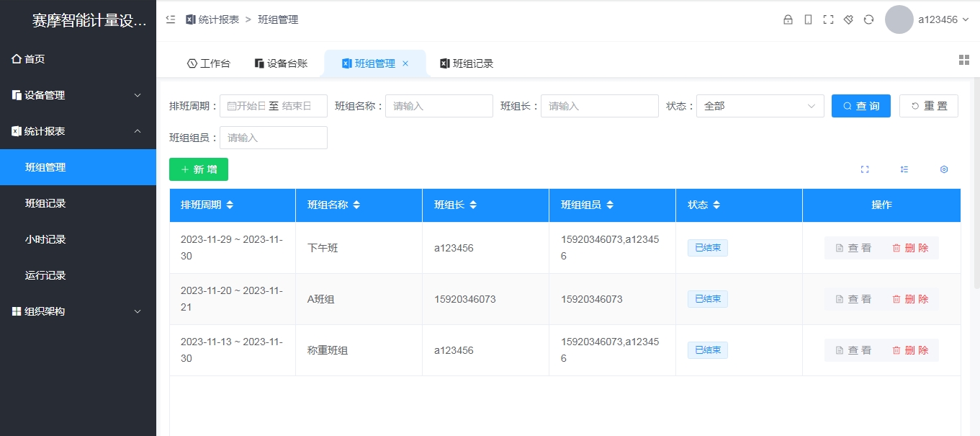
Task: Open the grid layout icon above tabs
Action: (964, 60)
